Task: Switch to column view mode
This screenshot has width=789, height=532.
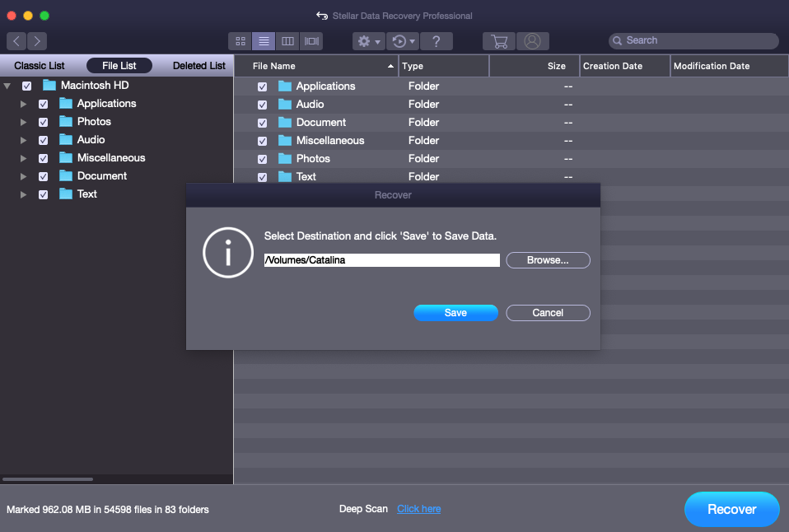Action: [287, 41]
